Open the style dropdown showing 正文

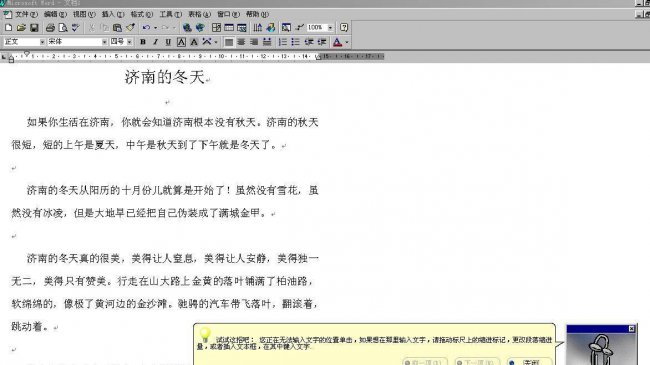click(42, 42)
